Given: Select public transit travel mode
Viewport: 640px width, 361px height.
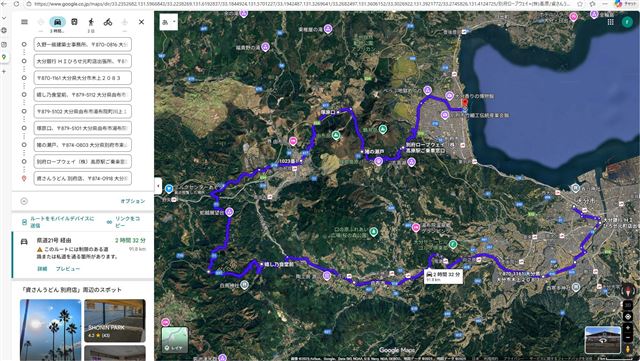Looking at the screenshot, I should coord(74,22).
